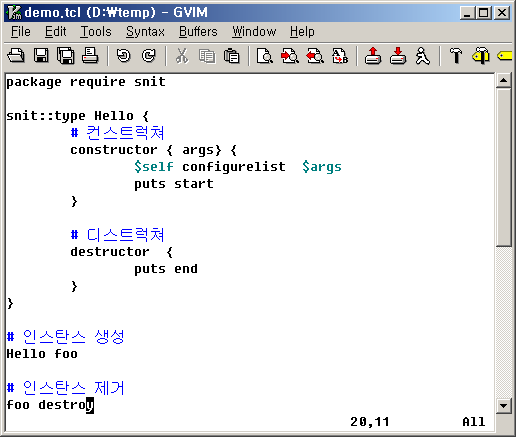Click Find Previous toolbar icon
This screenshot has width=516, height=437.
[x=315, y=55]
